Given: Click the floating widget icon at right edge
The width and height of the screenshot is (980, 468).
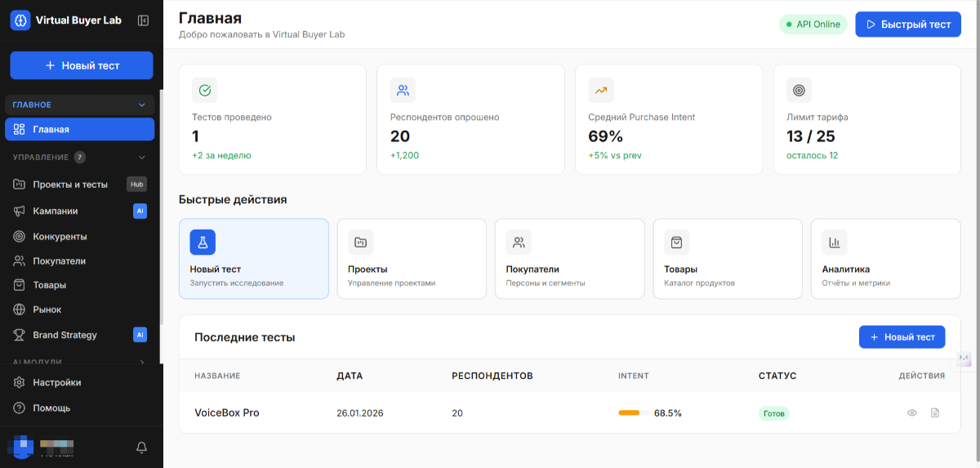Looking at the screenshot, I should pos(964,359).
